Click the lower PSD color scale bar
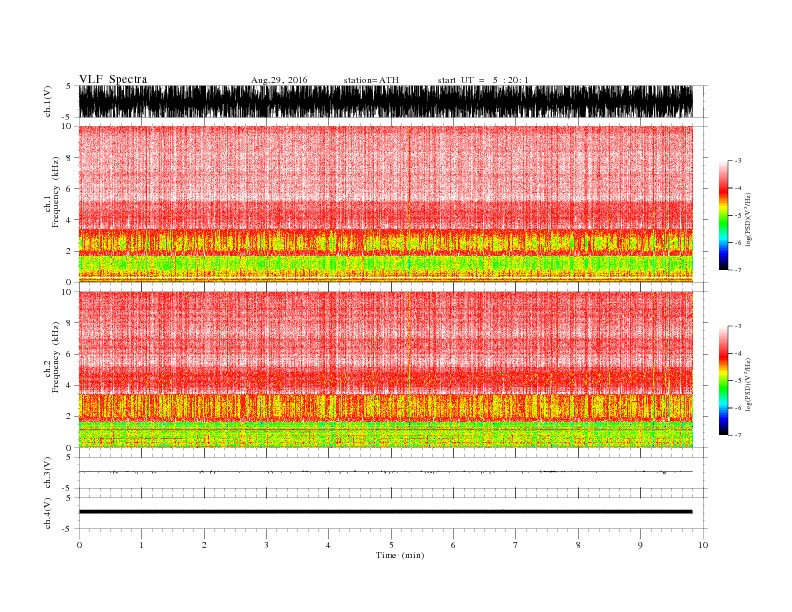Image resolution: width=792 pixels, height=612 pixels. pos(723,380)
